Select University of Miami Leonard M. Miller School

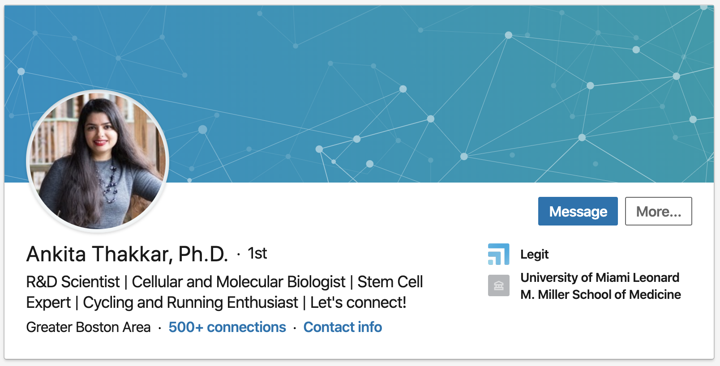(601, 286)
